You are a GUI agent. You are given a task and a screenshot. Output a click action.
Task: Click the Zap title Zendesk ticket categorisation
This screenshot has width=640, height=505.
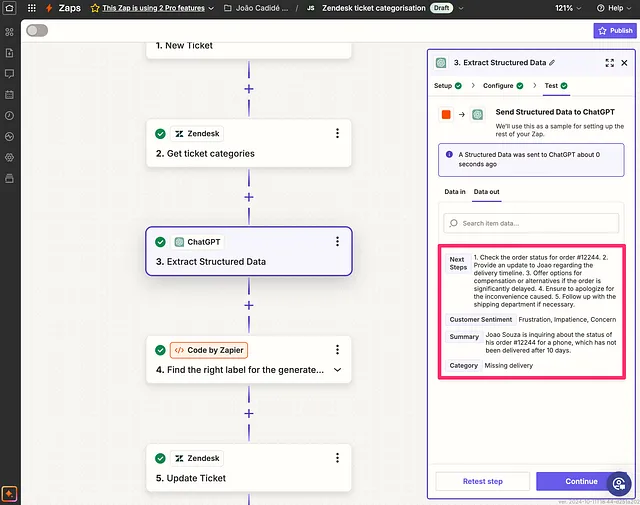pos(373,8)
